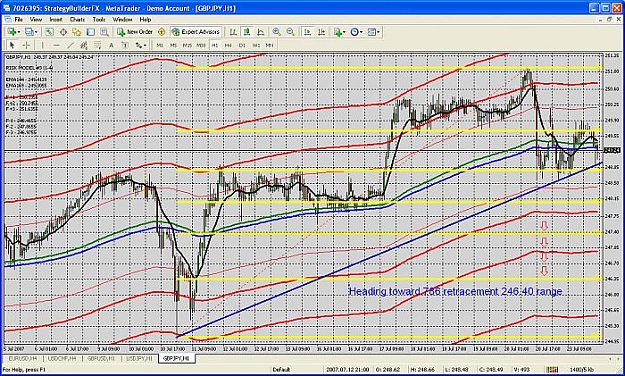Open the Window menu
Image resolution: width=625 pixels, height=376 pixels.
122,19
